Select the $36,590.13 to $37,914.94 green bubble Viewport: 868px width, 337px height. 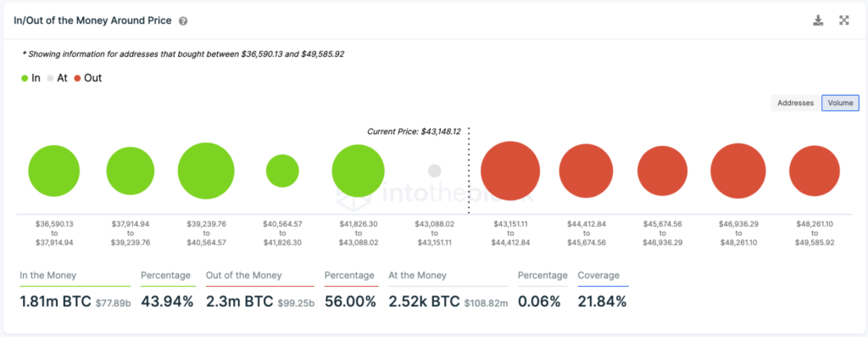pyautogui.click(x=53, y=171)
